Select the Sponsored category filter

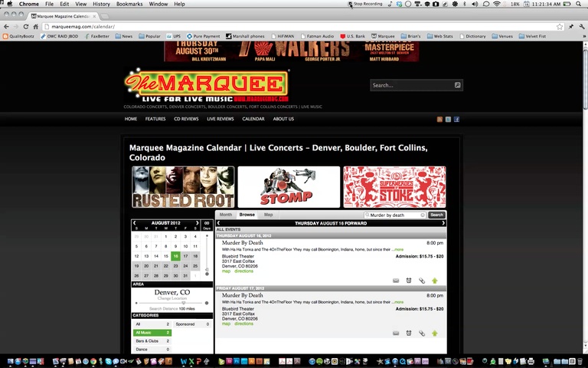pos(192,324)
